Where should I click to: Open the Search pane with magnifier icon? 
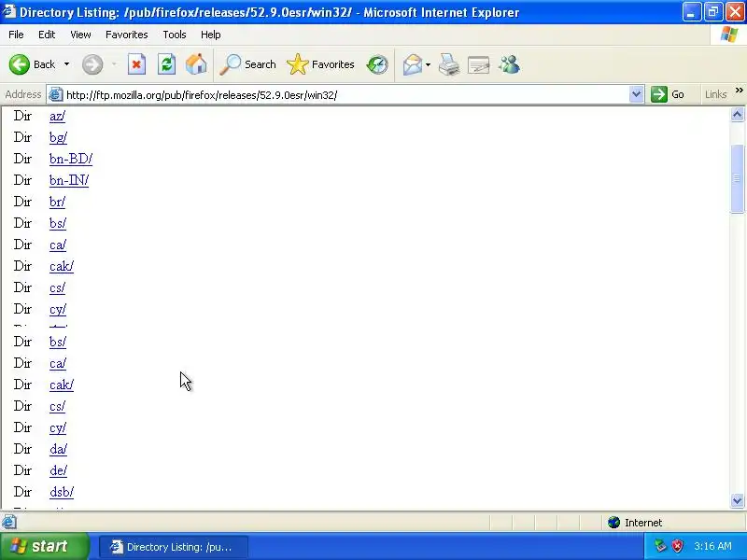coord(247,64)
